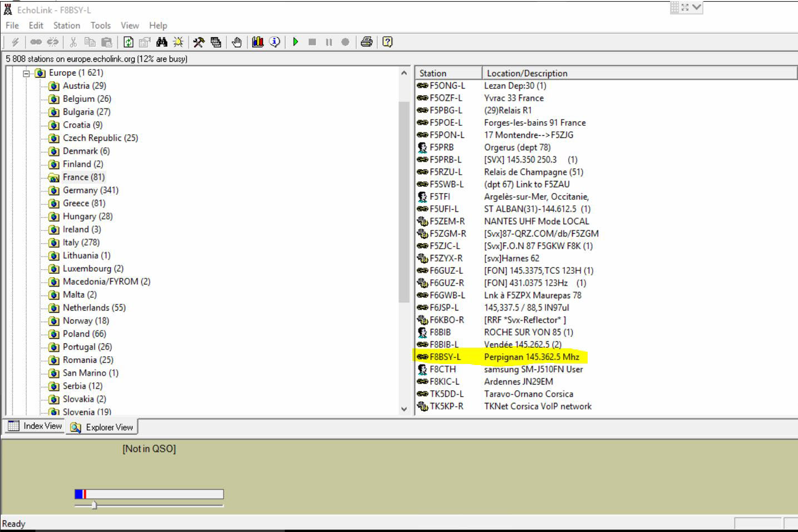Click the Print toolbar icon

367,42
